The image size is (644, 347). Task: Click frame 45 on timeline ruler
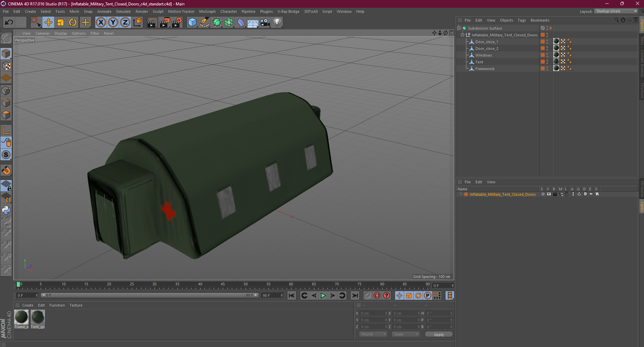(x=223, y=285)
